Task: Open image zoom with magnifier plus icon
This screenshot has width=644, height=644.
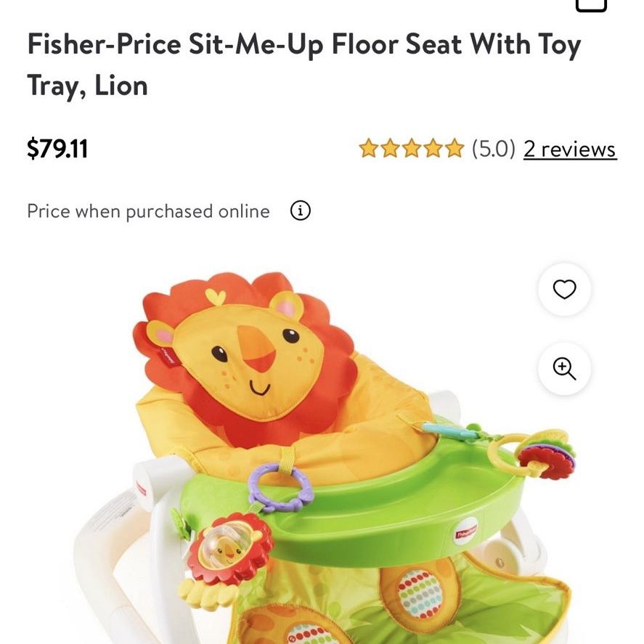Action: [x=564, y=368]
